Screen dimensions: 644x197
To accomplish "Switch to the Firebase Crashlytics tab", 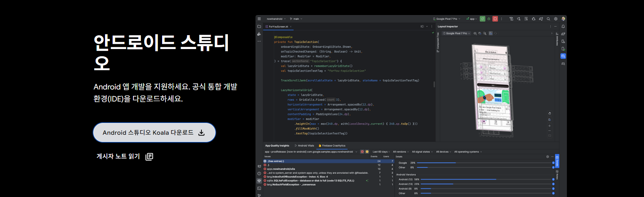I will 332,146.
